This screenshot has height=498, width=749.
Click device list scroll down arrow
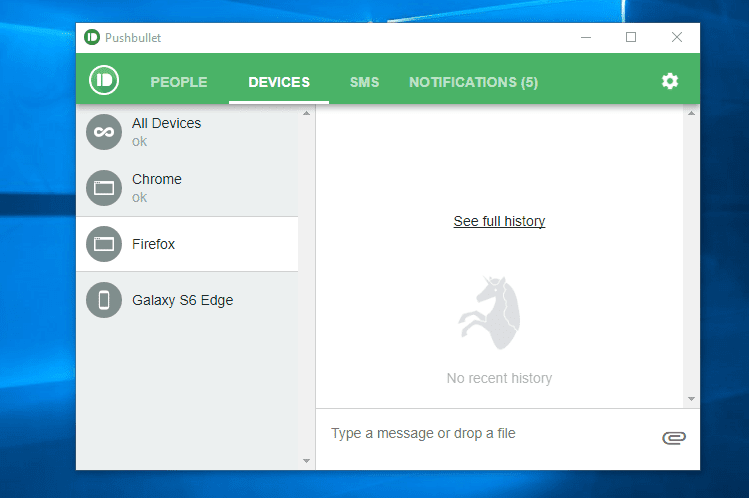tap(307, 461)
